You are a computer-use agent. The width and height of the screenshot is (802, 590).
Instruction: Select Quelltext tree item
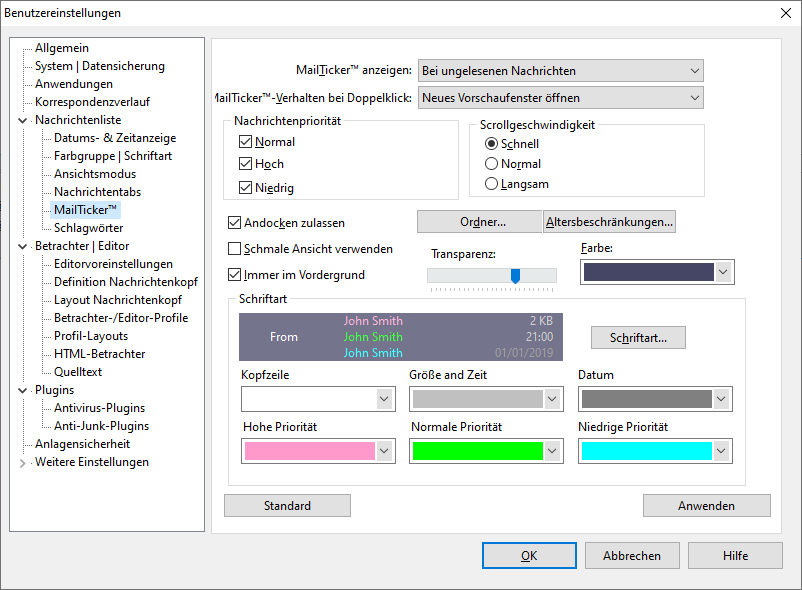point(78,372)
